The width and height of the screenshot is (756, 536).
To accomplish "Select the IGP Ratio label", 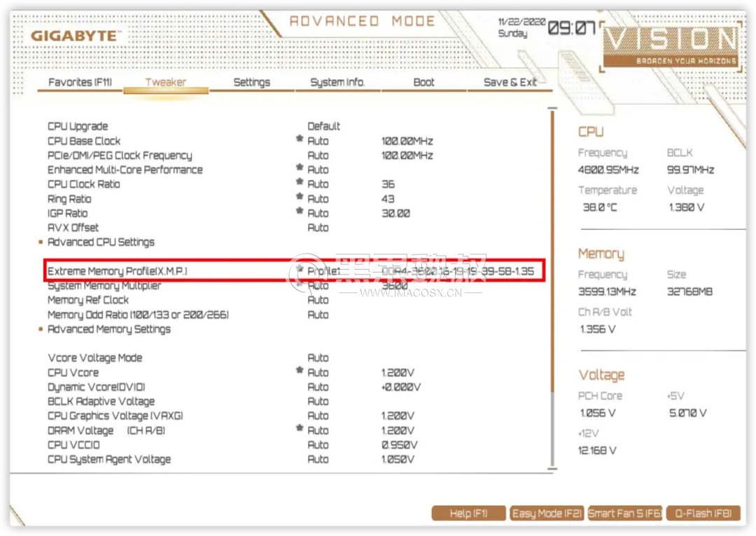I will pos(67,213).
